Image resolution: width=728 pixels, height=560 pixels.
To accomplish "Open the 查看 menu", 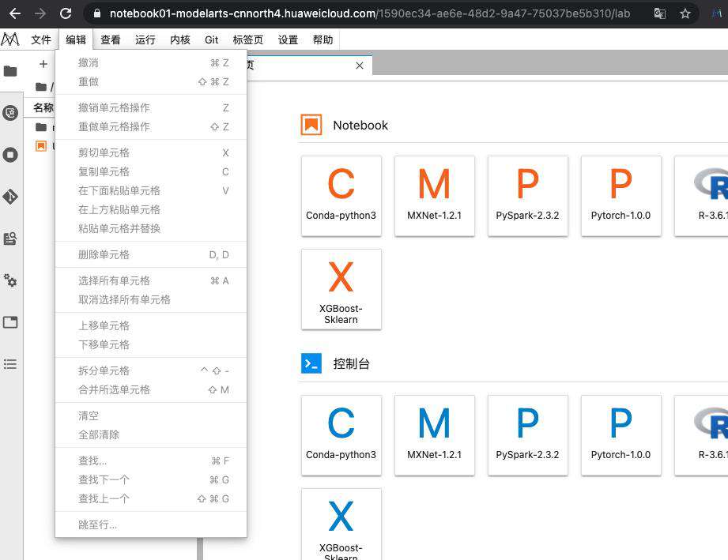I will pos(111,40).
